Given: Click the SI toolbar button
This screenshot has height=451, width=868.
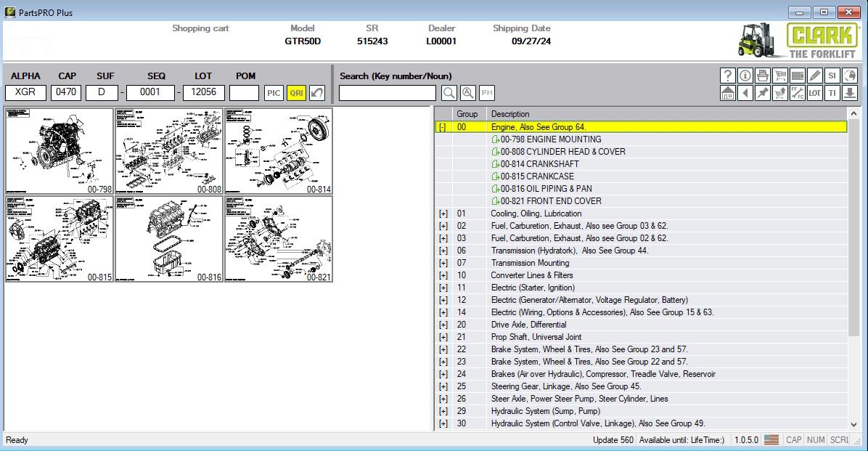Looking at the screenshot, I should coord(832,76).
